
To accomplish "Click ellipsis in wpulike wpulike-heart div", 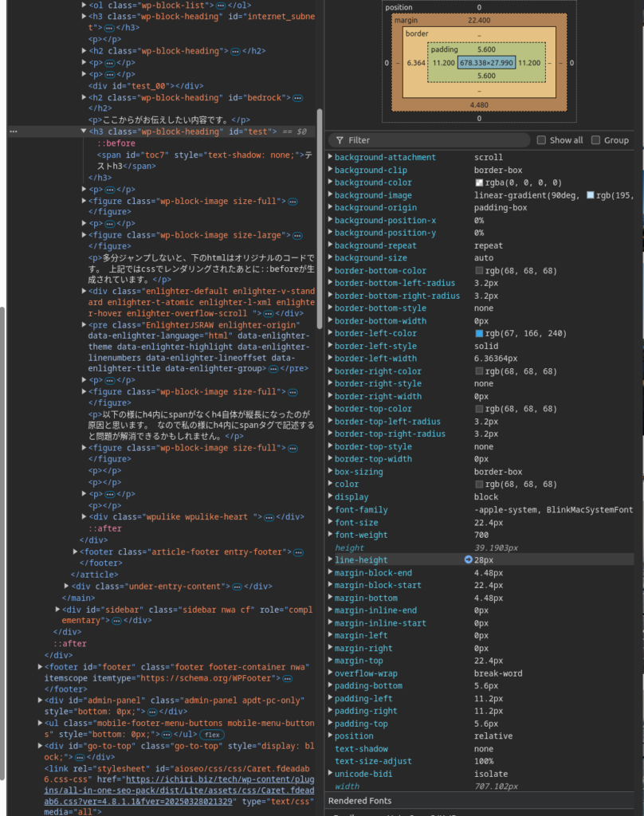I will pos(269,517).
